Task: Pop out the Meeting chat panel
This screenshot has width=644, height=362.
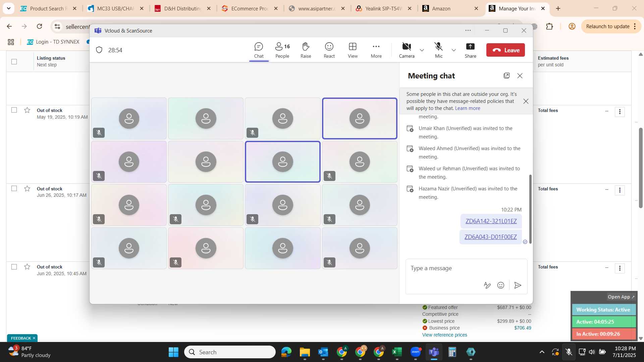Action: coord(506,76)
